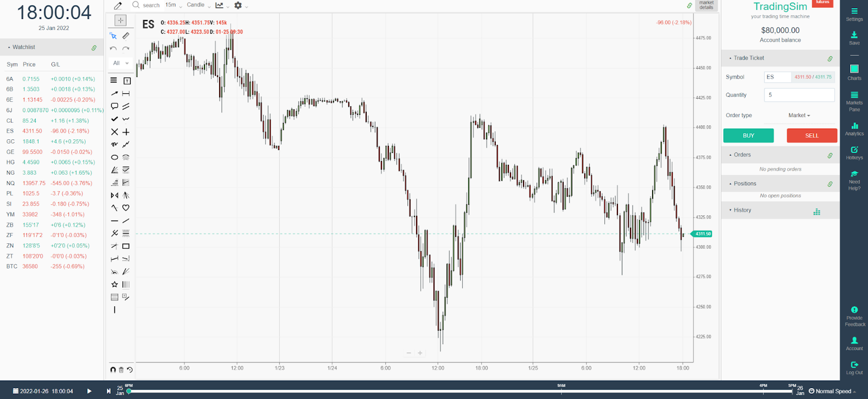Select the text box drawing tool

[x=127, y=81]
